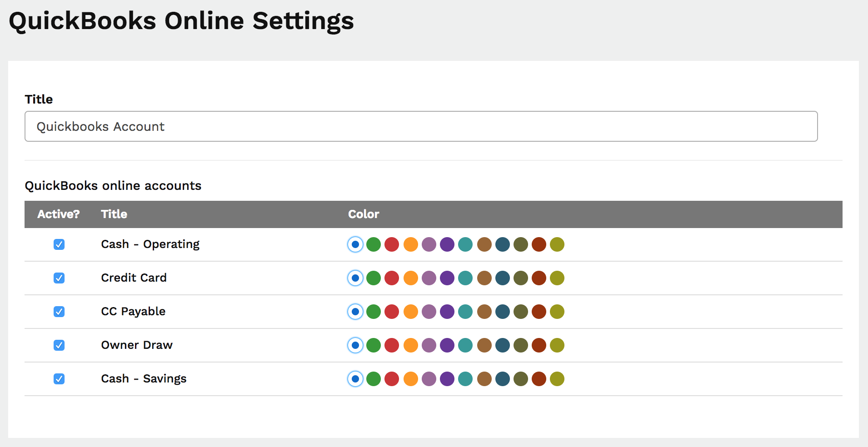
Task: Uncheck the Cash - Operating active checkbox
Action: (59, 244)
